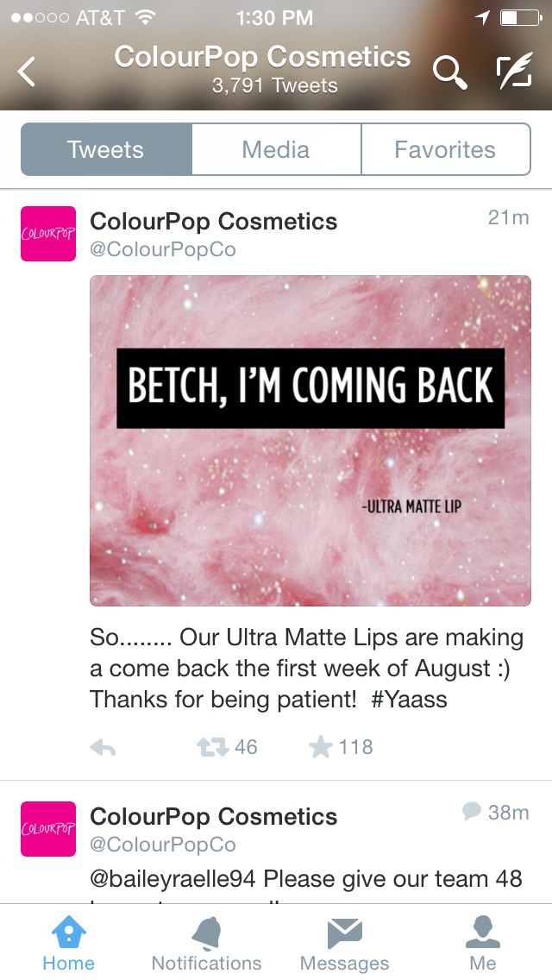The image size is (552, 980).
Task: Open the Messages envelope tab
Action: coord(344,943)
